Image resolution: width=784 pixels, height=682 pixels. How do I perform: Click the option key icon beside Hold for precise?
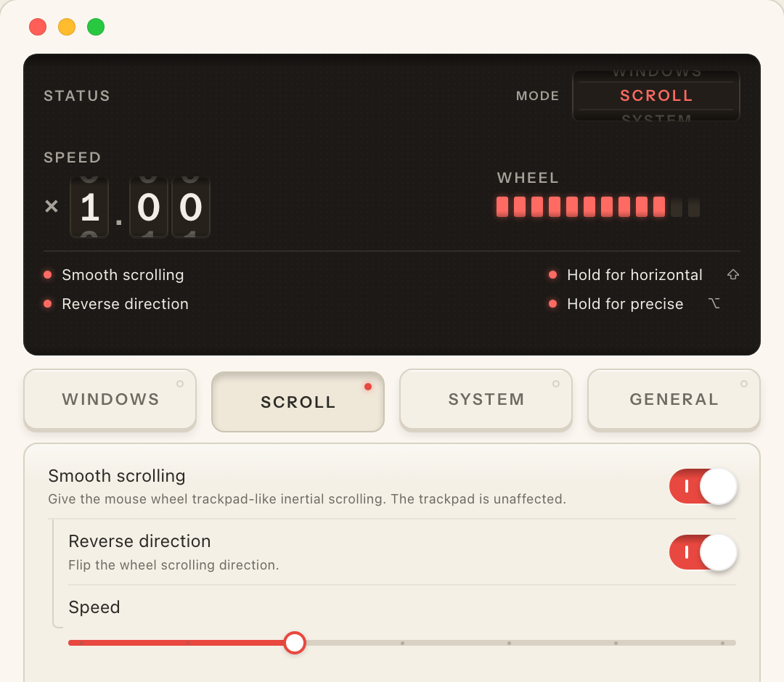(714, 303)
